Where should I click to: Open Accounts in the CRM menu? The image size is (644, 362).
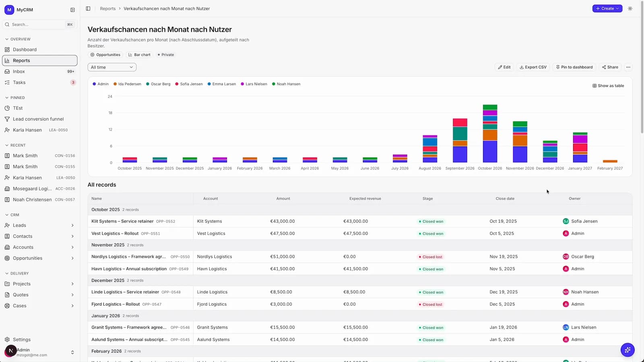point(40,247)
